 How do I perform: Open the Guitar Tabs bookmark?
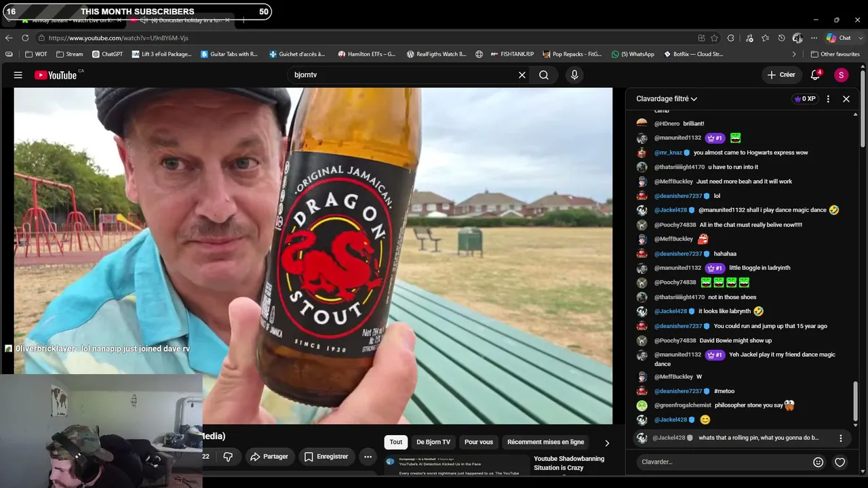229,54
